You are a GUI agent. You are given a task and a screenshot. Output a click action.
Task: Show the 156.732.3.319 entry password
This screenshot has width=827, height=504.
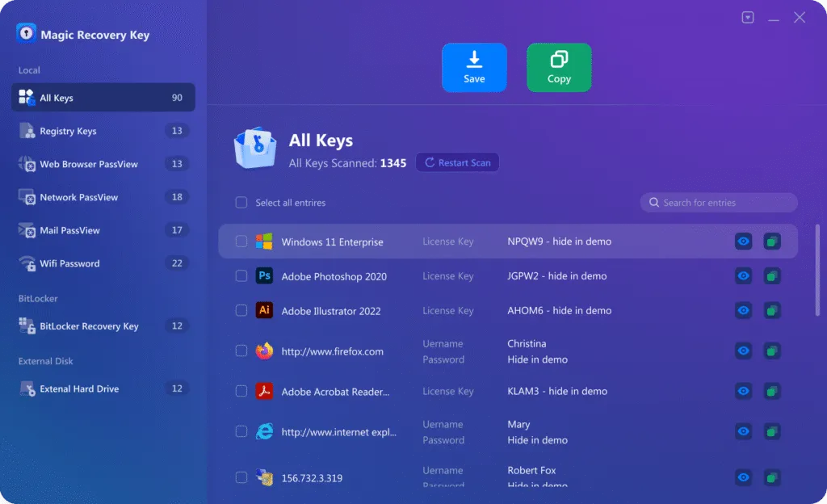coord(744,477)
